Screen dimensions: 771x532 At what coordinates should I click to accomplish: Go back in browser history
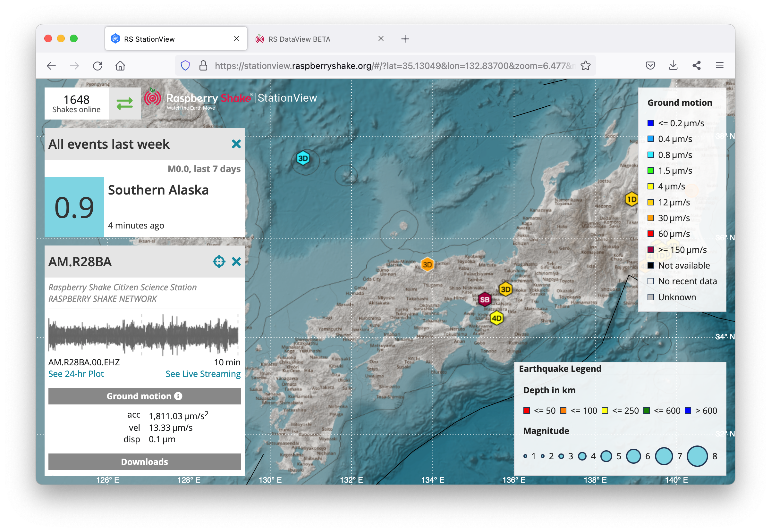pos(51,66)
